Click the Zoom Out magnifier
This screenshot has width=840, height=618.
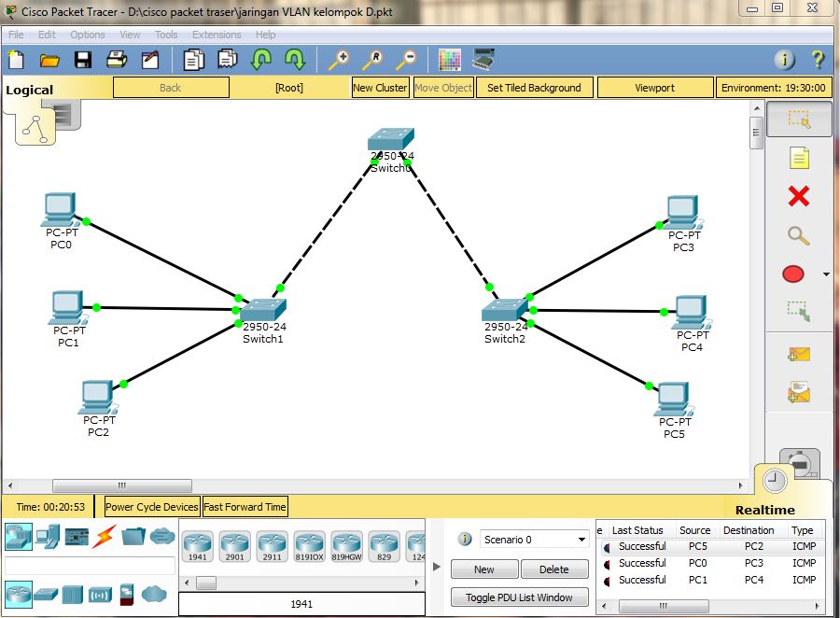[406, 60]
